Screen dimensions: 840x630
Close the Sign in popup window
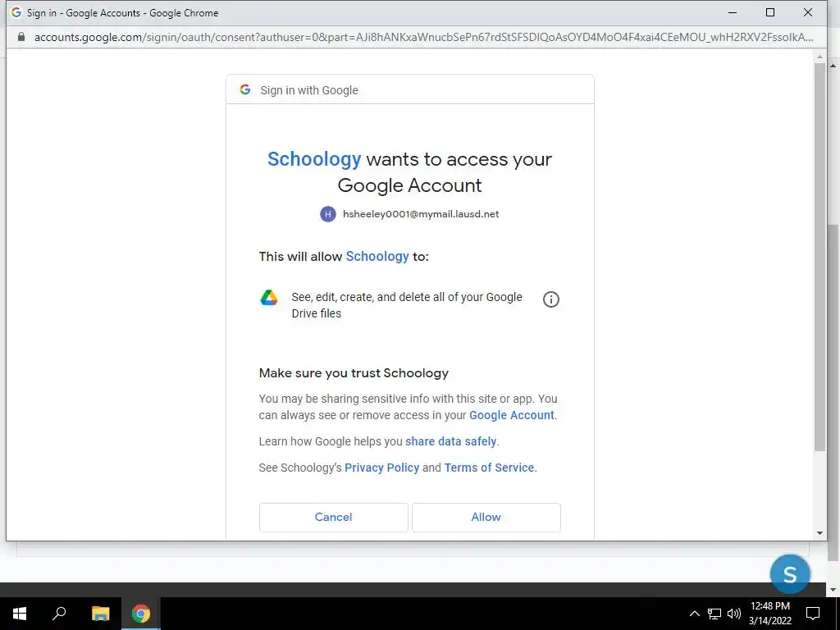pyautogui.click(x=808, y=12)
